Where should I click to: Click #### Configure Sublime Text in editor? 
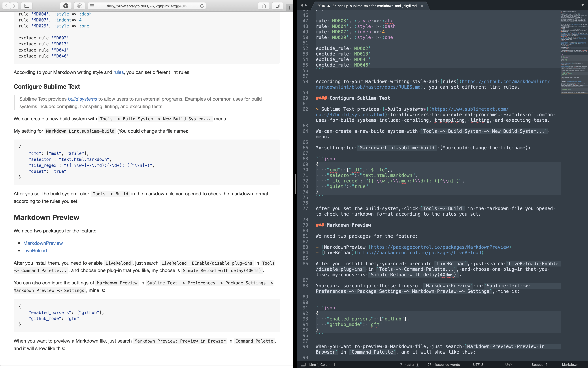point(353,98)
